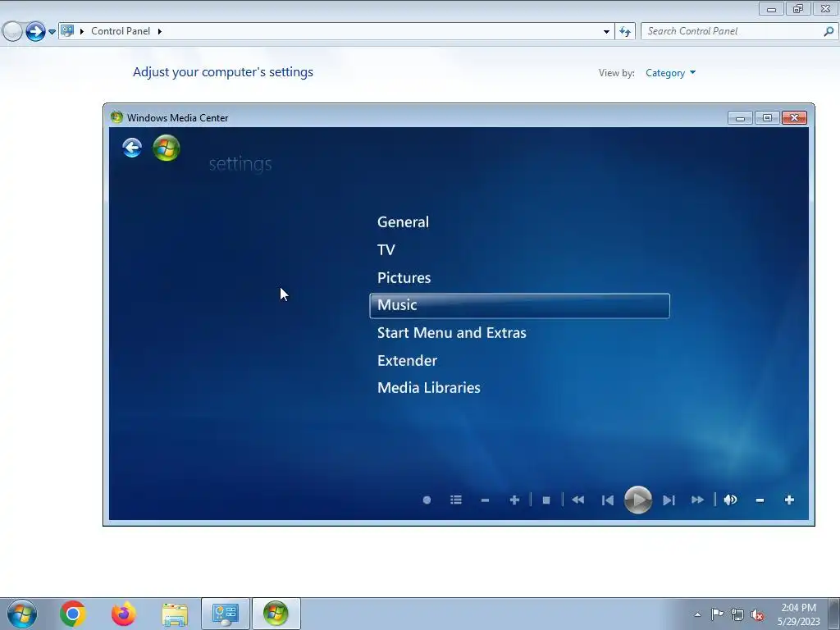Viewport: 840px width, 630px height.
Task: Refresh the Control Panel window
Action: click(624, 32)
